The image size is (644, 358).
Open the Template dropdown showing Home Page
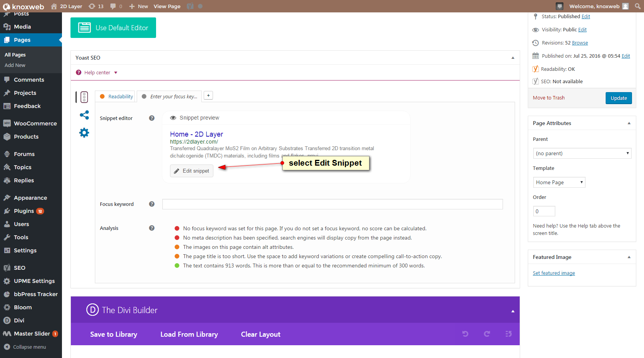point(559,182)
